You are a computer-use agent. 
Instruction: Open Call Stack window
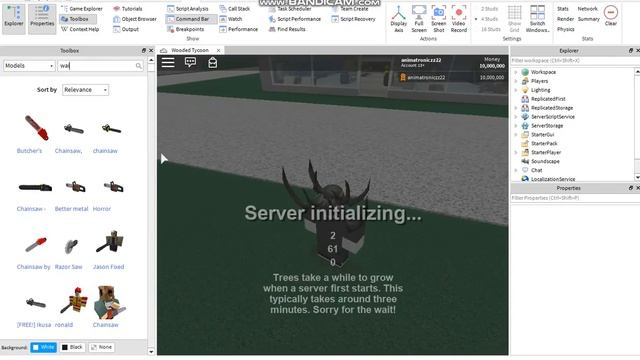pos(235,9)
